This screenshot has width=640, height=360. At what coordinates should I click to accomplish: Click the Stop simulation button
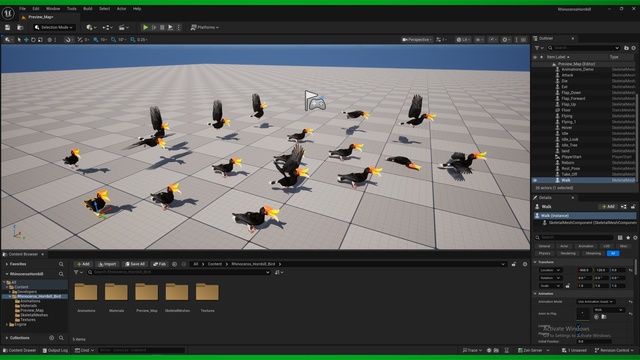[162, 27]
